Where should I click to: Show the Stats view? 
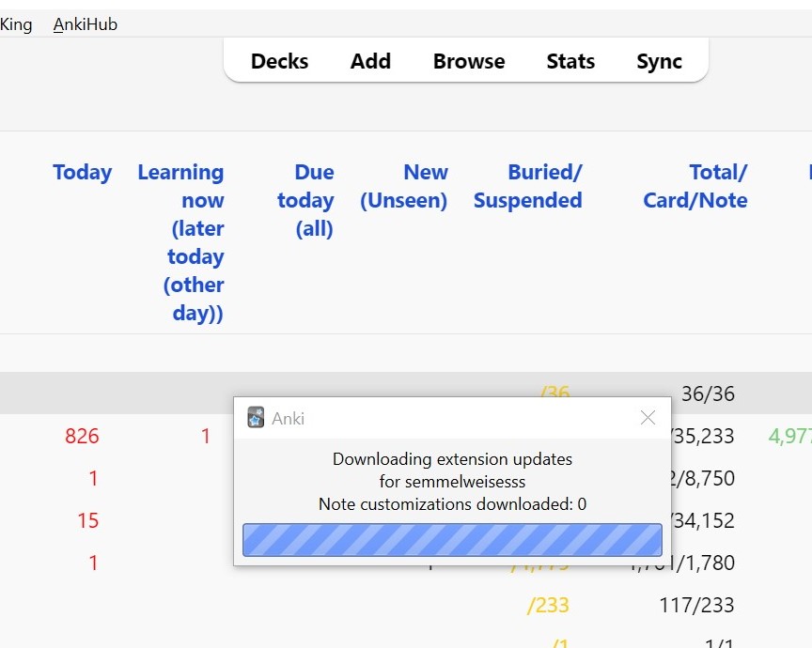pos(570,61)
